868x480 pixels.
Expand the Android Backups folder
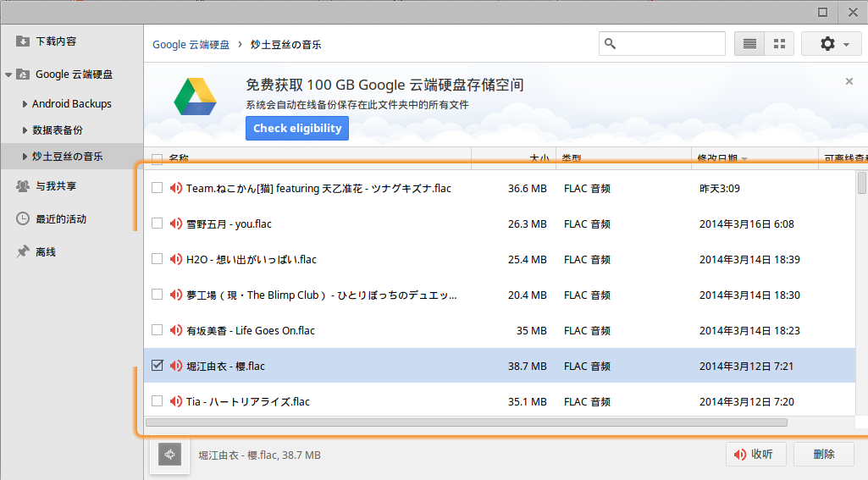click(x=25, y=104)
